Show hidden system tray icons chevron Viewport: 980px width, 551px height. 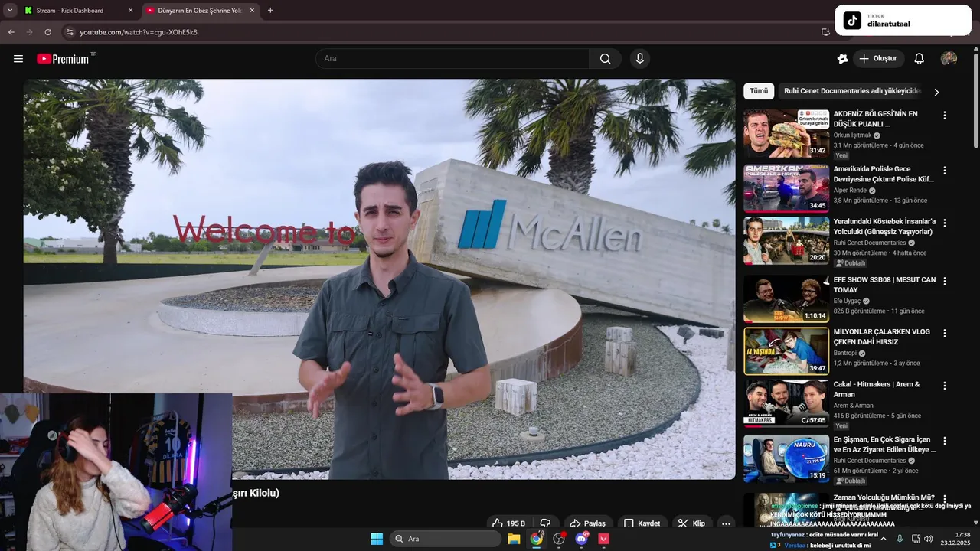[884, 539]
